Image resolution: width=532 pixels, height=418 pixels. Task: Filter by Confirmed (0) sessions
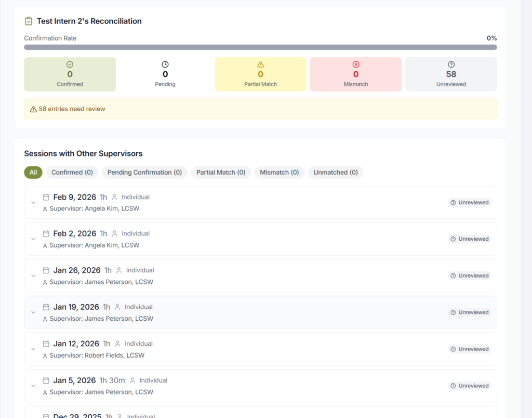click(72, 173)
